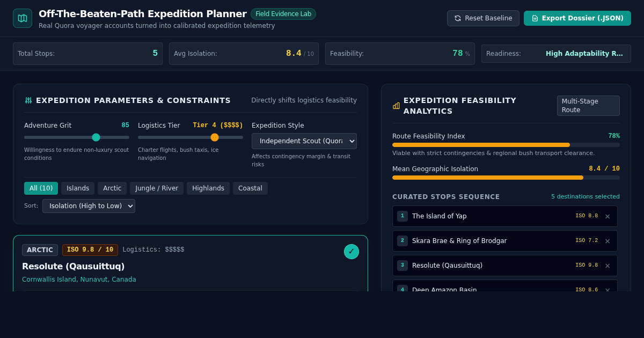
Task: Click the Multi-Stage Route badge
Action: [588, 106]
